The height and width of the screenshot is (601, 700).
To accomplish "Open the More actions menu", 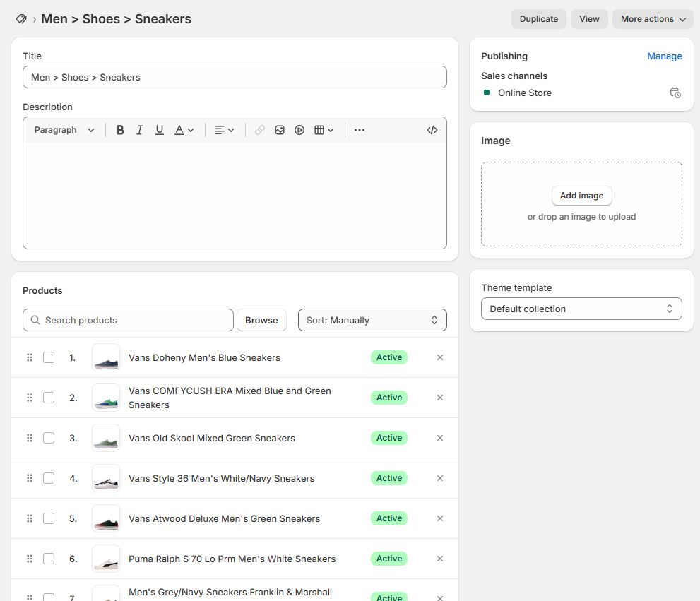I will pos(653,19).
